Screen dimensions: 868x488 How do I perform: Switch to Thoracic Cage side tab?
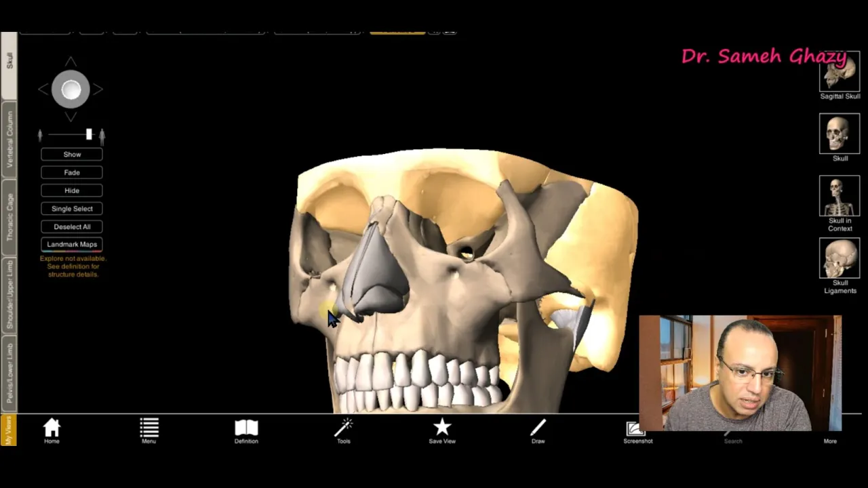click(x=9, y=217)
